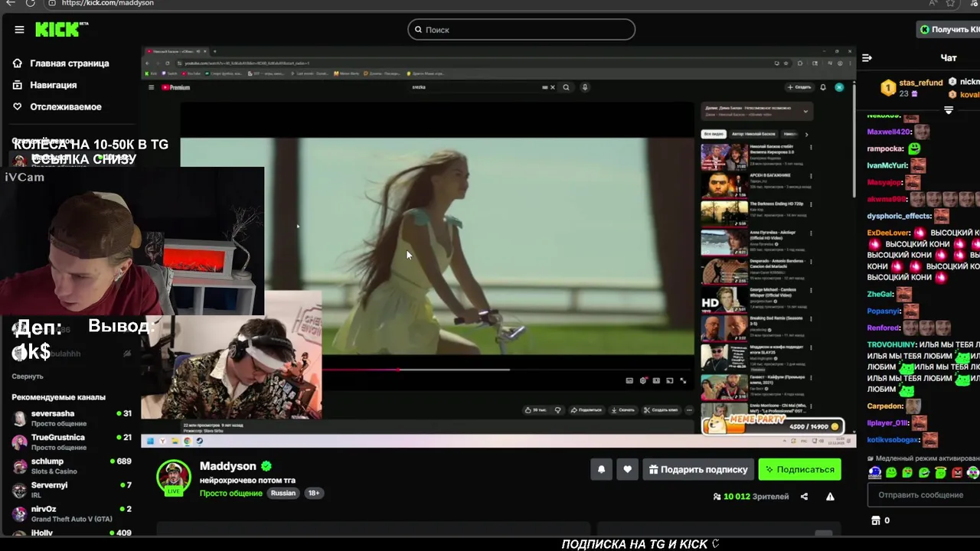
Task: Open recommended channel TrueGrustnica
Action: tap(71, 442)
